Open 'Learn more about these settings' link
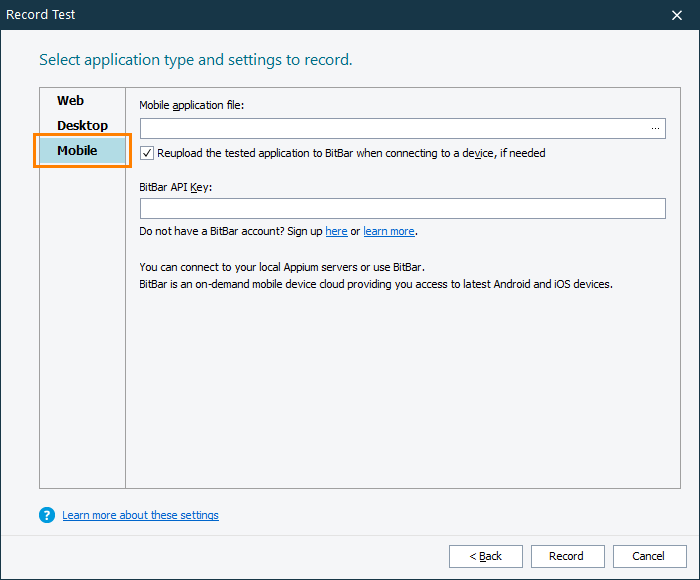Screen dimensions: 700x580 140,515
